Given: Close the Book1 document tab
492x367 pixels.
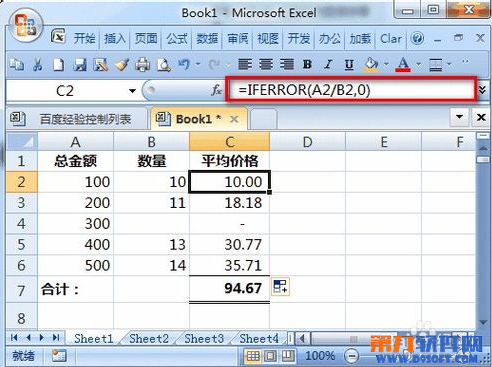Looking at the screenshot, I should click(x=234, y=119).
